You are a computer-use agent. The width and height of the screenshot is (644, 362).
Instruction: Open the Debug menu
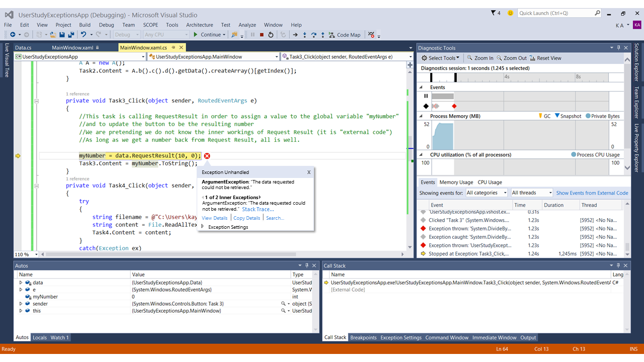tap(106, 25)
